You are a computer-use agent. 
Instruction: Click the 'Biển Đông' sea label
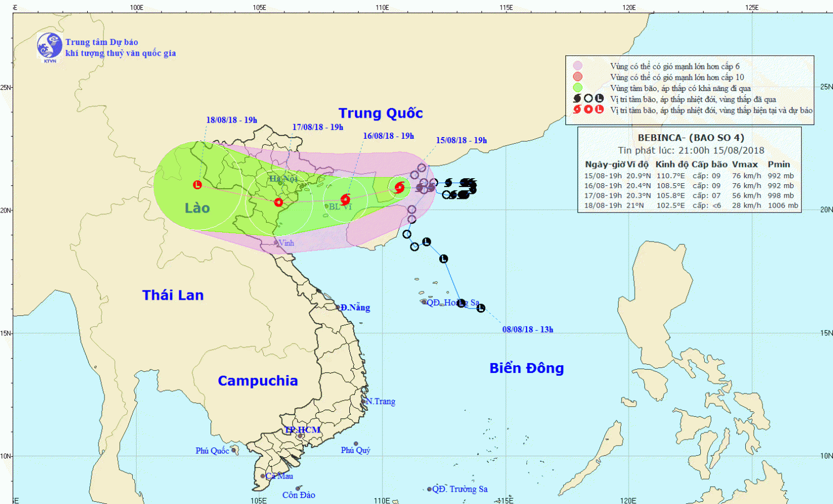click(526, 368)
